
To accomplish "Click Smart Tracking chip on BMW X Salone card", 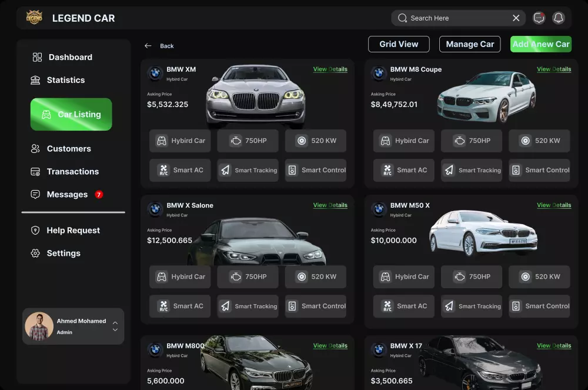I will (248, 306).
